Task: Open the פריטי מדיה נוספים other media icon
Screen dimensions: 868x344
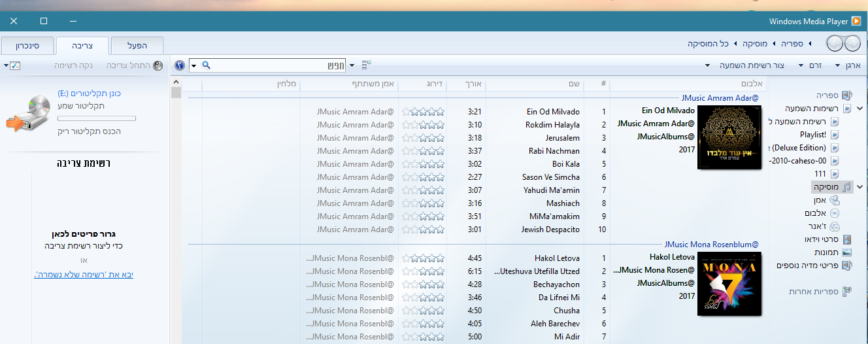Action: pos(847,266)
